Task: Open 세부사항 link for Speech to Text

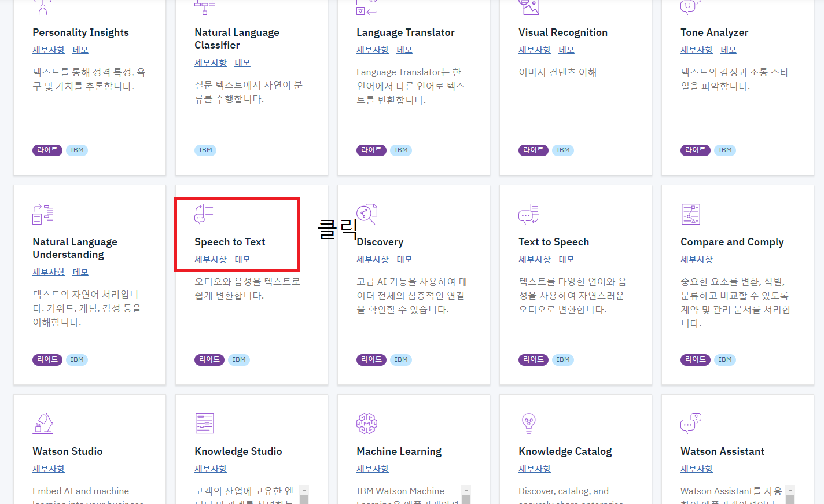Action: tap(211, 260)
